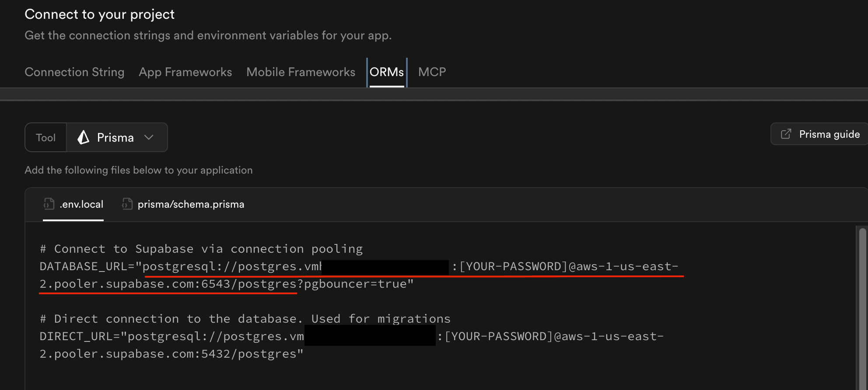
Task: Click the Tool label beside Prisma
Action: tap(45, 138)
